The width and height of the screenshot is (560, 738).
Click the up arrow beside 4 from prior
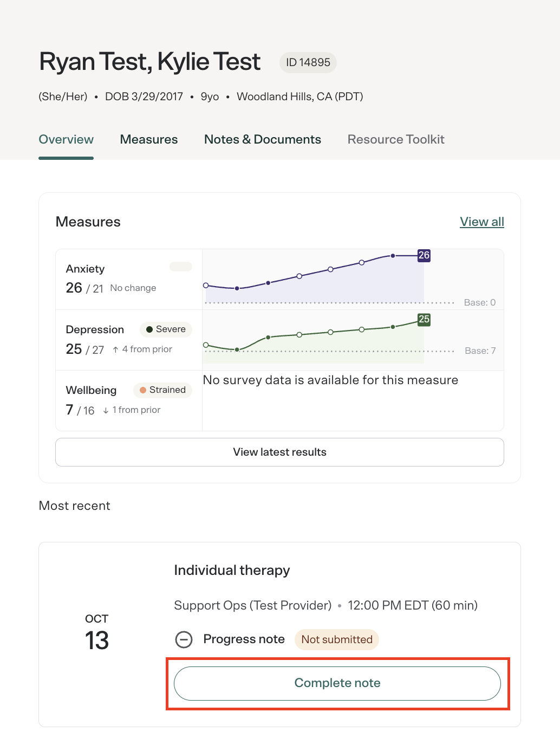pyautogui.click(x=115, y=349)
